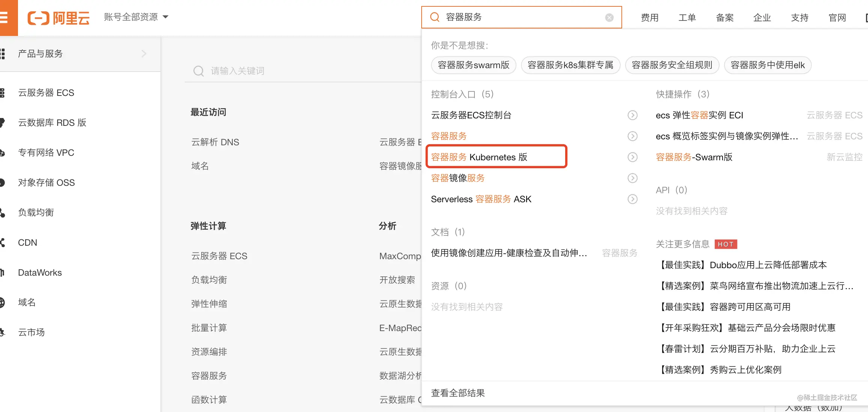This screenshot has height=412, width=868.
Task: Click 查看全部结果 at the bottom
Action: (x=458, y=393)
